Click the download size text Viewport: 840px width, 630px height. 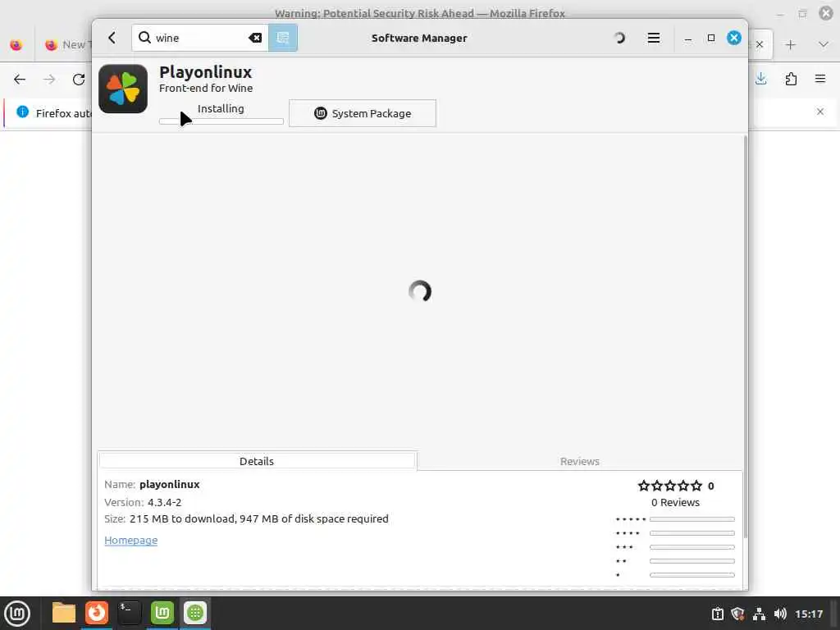(258, 519)
